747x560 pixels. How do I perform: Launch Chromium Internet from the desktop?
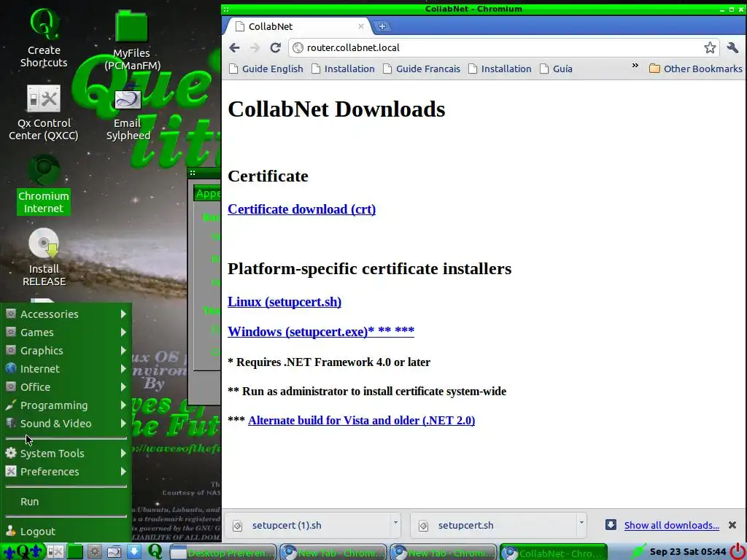point(43,184)
